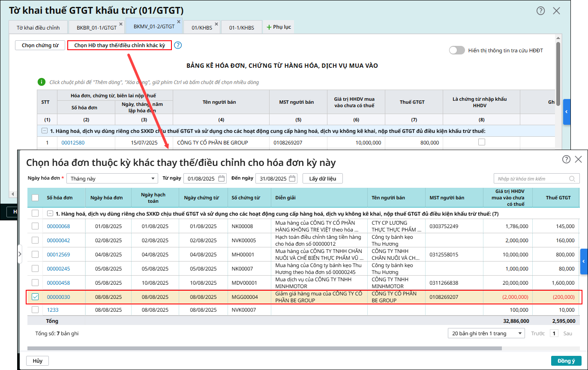Check the select-all checkbox in table header
The width and height of the screenshot is (588, 370).
point(35,198)
